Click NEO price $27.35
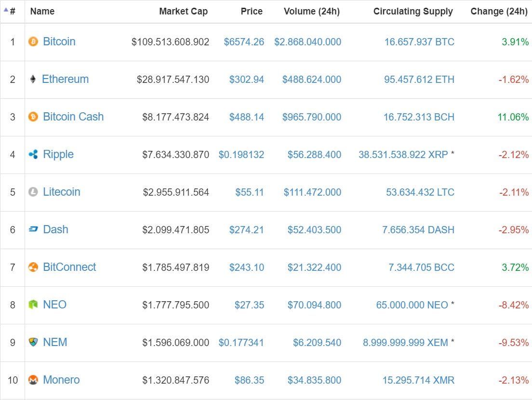Viewport: 532px width, 400px height. point(250,305)
